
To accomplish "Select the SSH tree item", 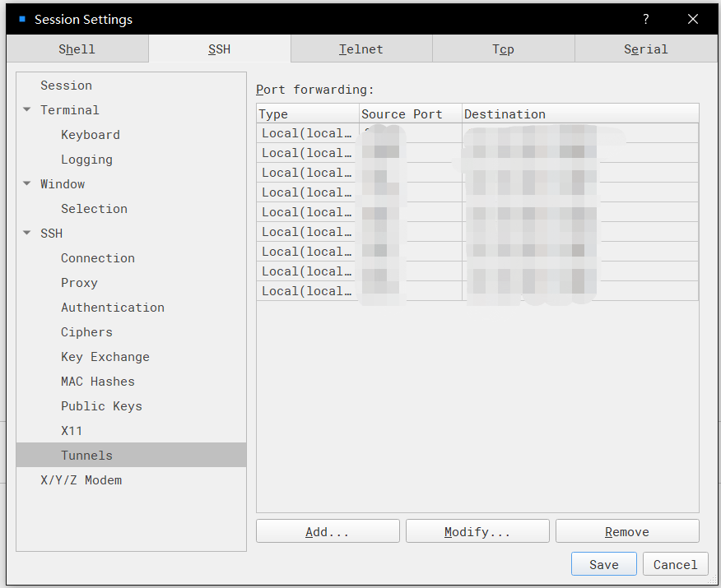I will (52, 234).
